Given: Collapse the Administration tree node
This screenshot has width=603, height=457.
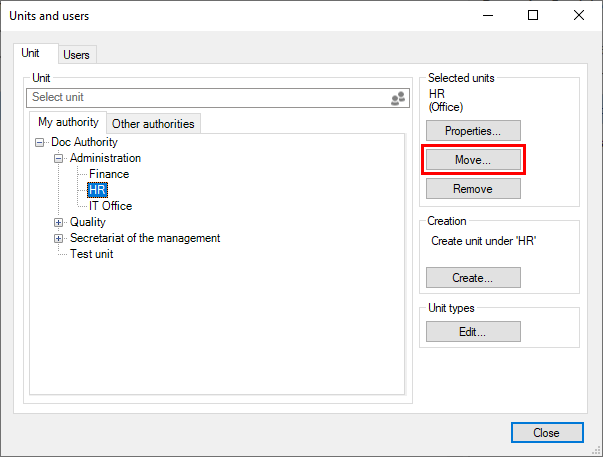Looking at the screenshot, I should click(59, 158).
